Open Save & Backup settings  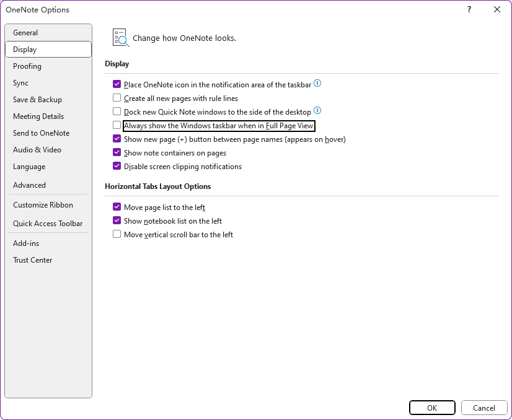coord(48,100)
